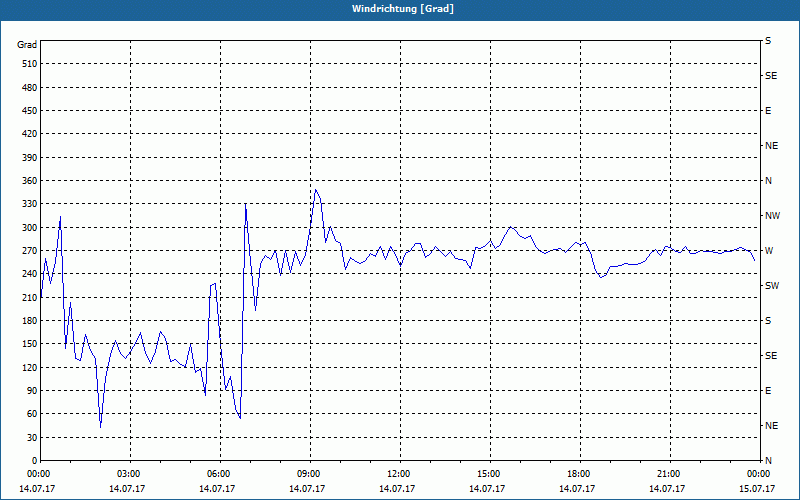Select the NE compass label at 30 gridline
This screenshot has width=800, height=500.
772,426
